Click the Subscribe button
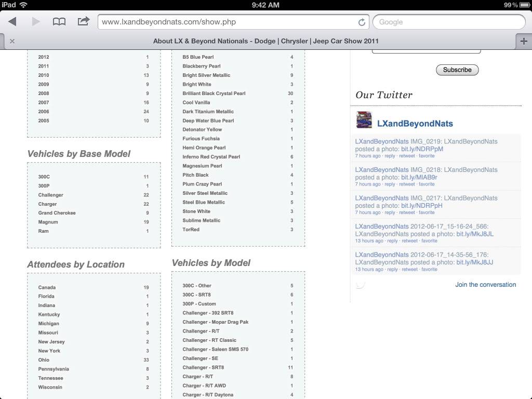The width and height of the screenshot is (532, 399). click(x=457, y=70)
